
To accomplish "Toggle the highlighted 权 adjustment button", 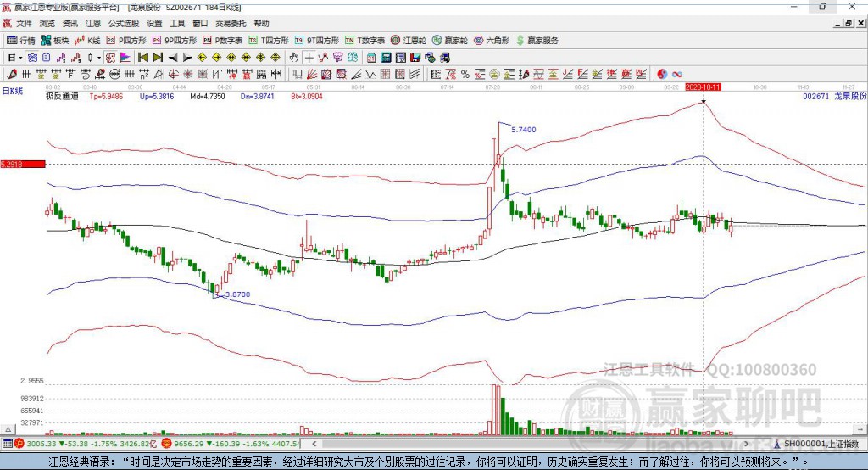I will coord(111,58).
